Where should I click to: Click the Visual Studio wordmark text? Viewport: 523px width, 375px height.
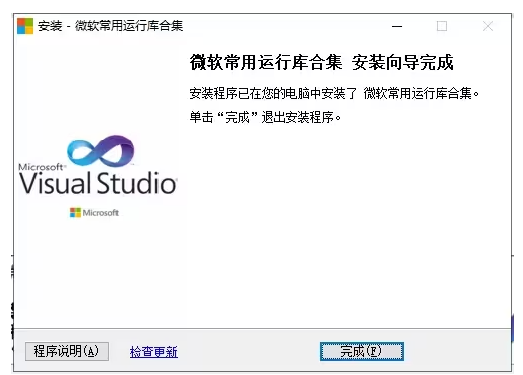98,183
